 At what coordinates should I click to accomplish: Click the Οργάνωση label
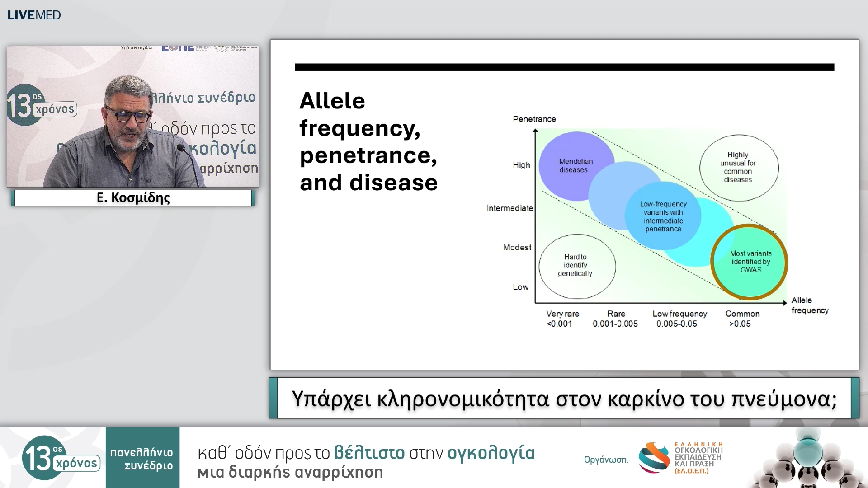coord(606,460)
